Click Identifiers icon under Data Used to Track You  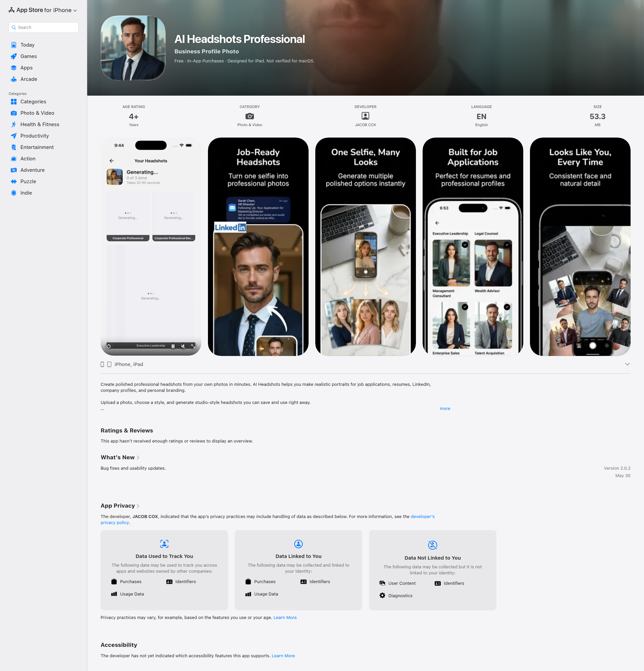click(x=169, y=582)
